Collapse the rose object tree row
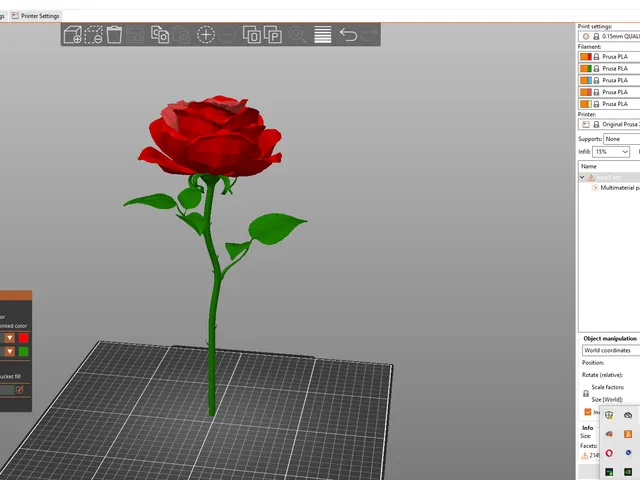This screenshot has width=640, height=480. click(582, 177)
